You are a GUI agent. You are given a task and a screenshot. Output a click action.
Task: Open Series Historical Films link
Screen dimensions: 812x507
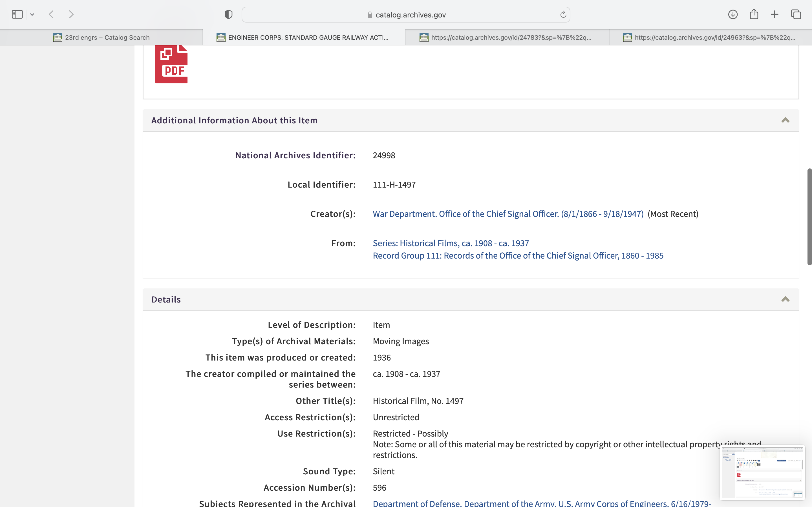click(x=451, y=243)
